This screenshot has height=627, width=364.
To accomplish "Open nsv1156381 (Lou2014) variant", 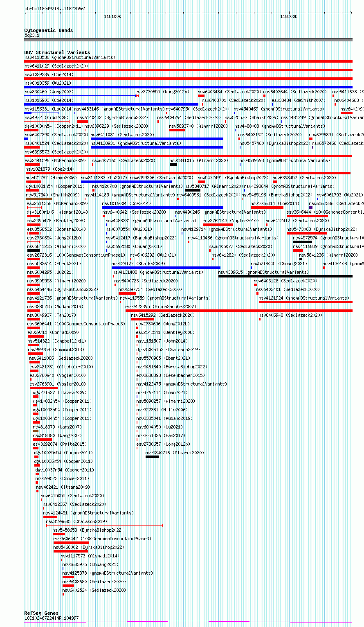I will pos(49,109).
